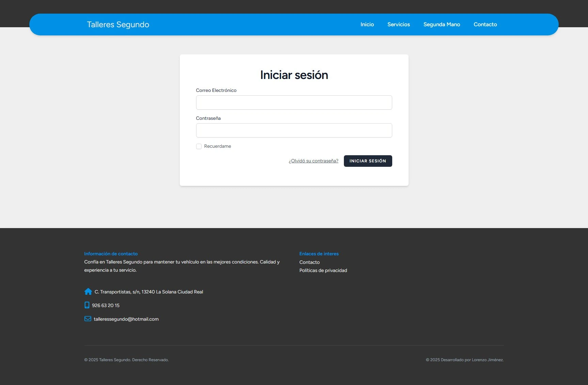The image size is (588, 385).
Task: Focus the Contraseña input field
Action: 294,130
